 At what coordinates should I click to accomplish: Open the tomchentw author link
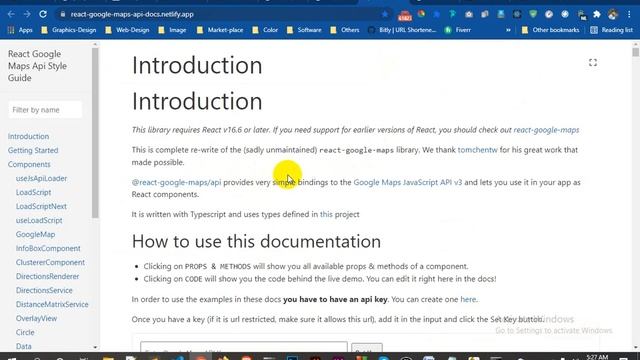[x=478, y=150]
